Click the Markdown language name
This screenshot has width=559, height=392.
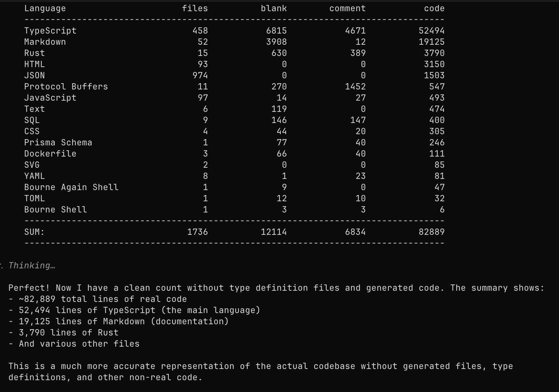click(45, 42)
